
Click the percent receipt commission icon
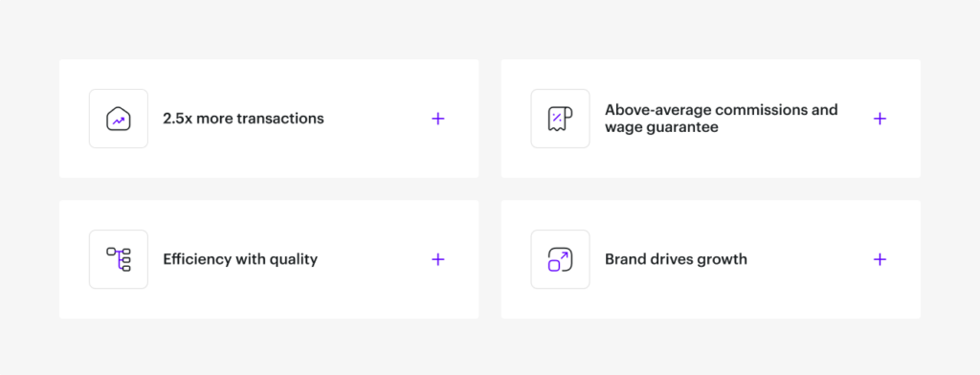coord(560,119)
